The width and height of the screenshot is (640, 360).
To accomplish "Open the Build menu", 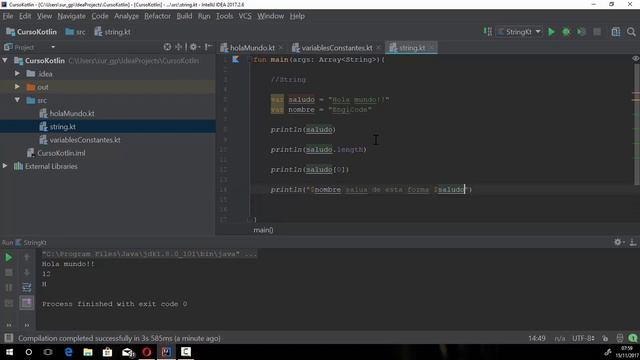I will (x=184, y=16).
